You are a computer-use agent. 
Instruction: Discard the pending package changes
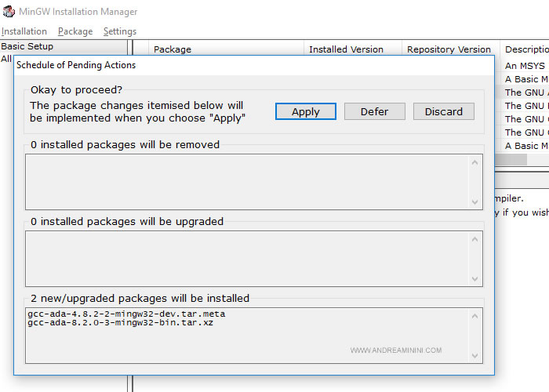click(x=443, y=111)
